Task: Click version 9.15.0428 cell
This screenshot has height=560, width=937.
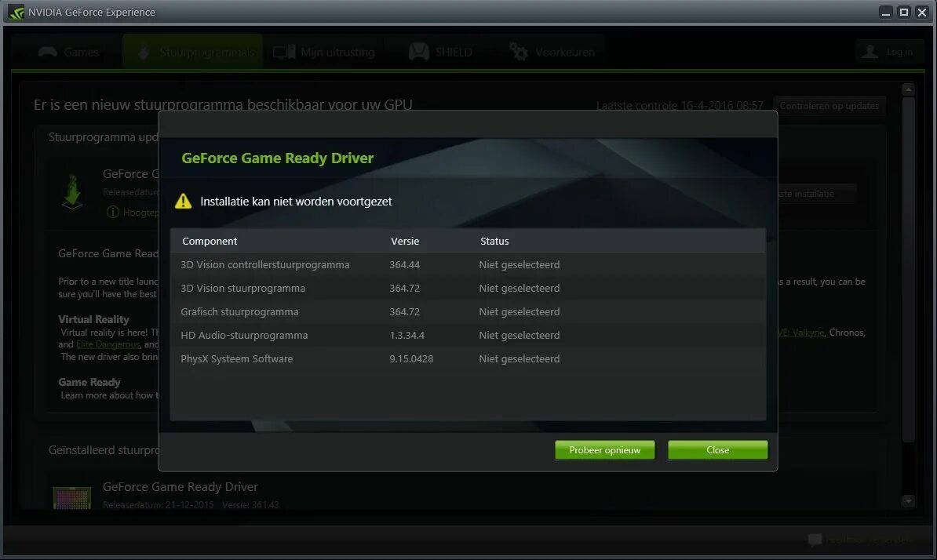Action: tap(411, 358)
